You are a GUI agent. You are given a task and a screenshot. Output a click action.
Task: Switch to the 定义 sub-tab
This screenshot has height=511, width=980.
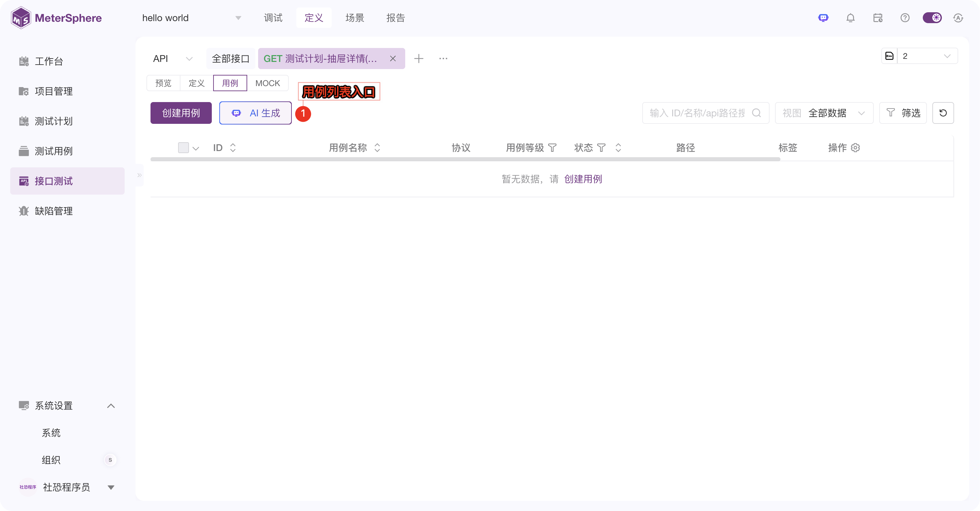(x=197, y=83)
